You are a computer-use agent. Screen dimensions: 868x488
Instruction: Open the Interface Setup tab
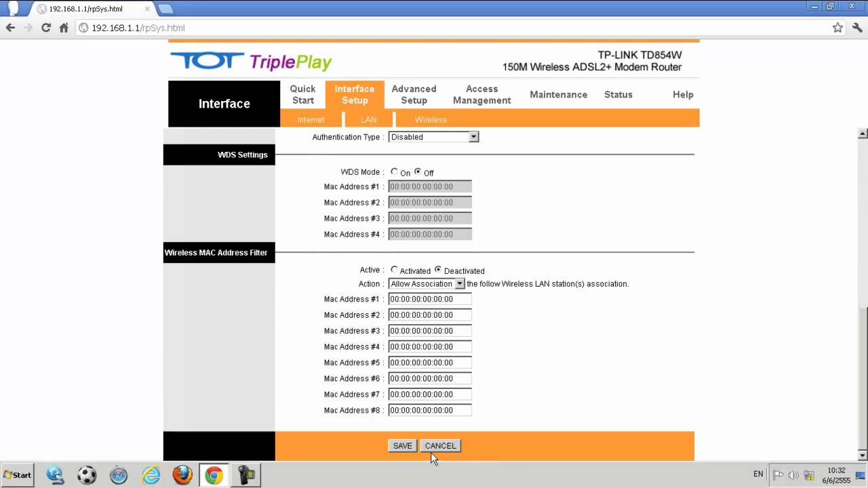[x=355, y=94]
